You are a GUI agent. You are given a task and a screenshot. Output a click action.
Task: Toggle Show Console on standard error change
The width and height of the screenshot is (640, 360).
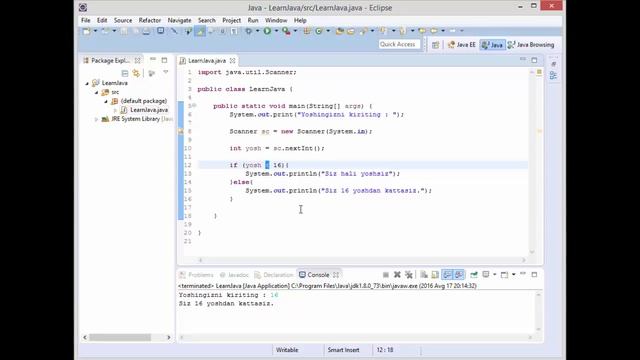[459, 275]
